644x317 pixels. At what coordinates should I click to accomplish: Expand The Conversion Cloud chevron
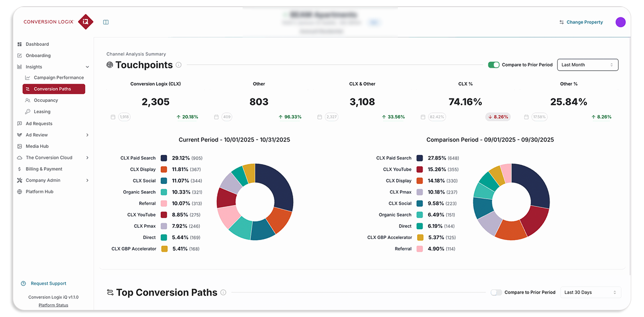click(x=87, y=157)
